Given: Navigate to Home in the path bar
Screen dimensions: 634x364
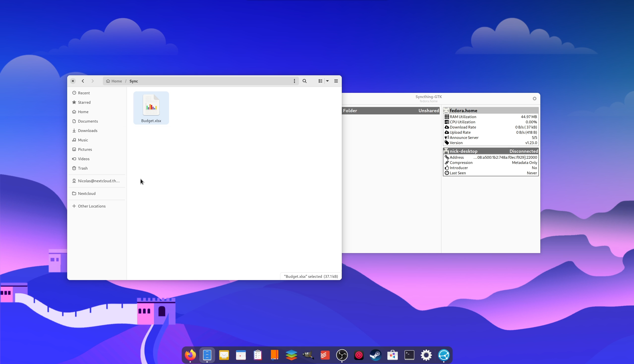Looking at the screenshot, I should coord(114,81).
